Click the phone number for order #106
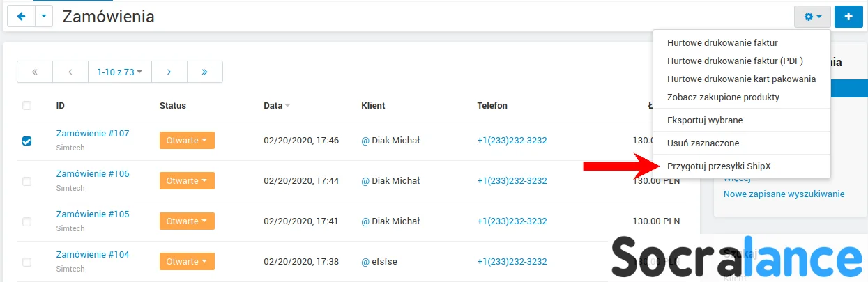The height and width of the screenshot is (282, 868). coord(512,181)
